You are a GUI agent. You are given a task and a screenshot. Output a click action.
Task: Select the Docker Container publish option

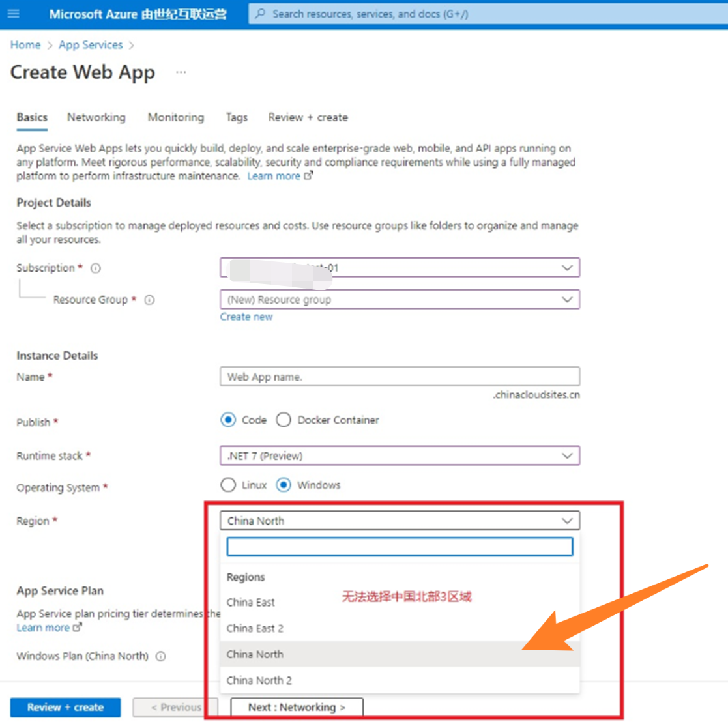[284, 420]
